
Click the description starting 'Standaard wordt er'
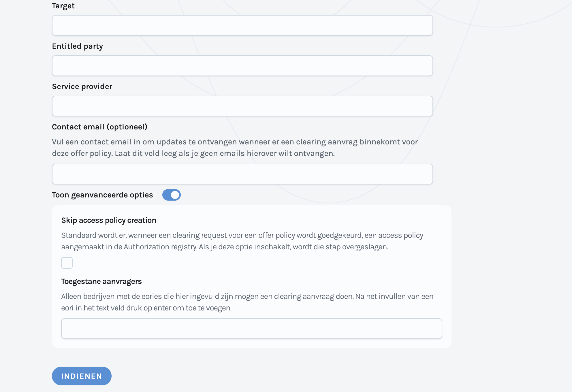242,235
